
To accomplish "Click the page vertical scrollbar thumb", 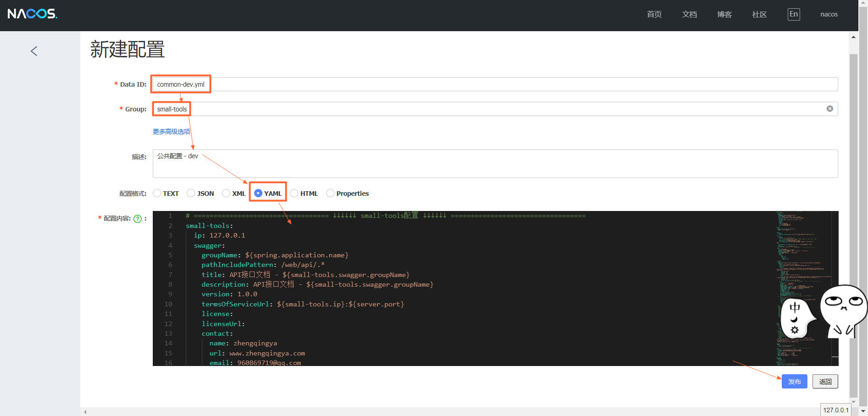I will [x=853, y=226].
